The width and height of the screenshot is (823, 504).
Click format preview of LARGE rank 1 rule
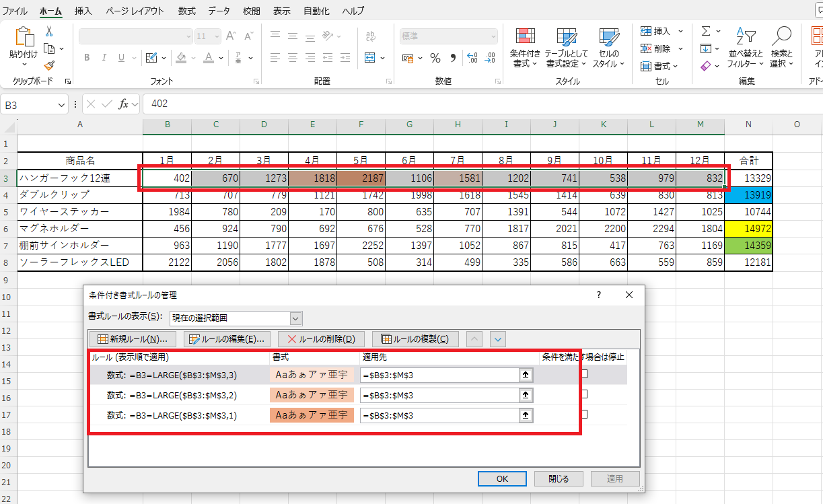[x=312, y=415]
